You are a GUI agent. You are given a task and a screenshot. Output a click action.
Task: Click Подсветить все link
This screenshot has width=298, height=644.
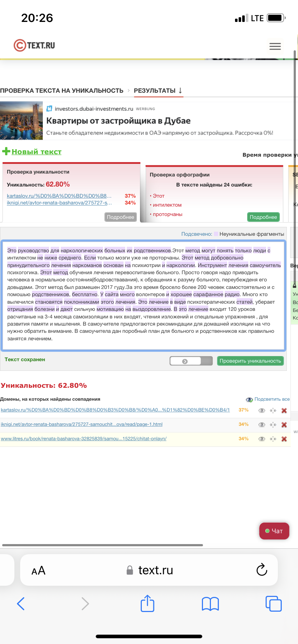pyautogui.click(x=272, y=399)
